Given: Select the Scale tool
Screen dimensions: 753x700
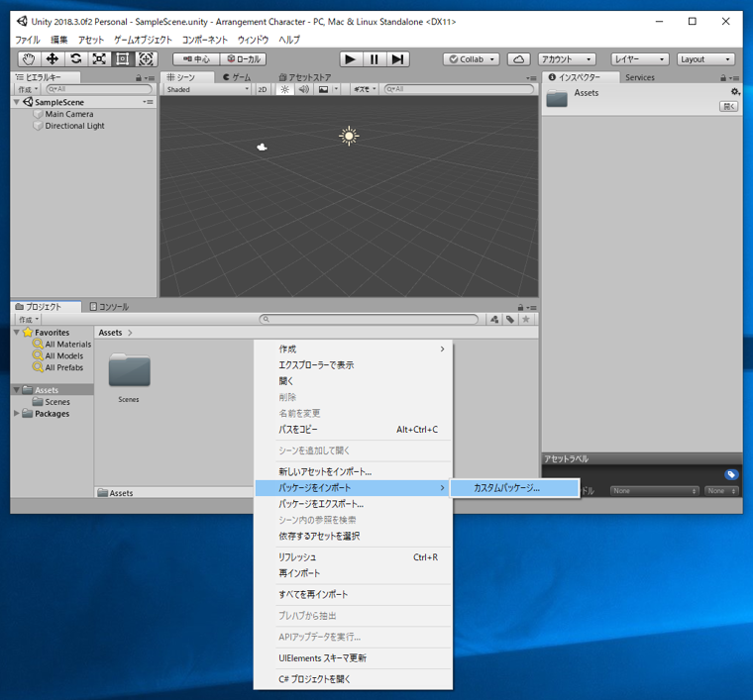Looking at the screenshot, I should point(99,59).
